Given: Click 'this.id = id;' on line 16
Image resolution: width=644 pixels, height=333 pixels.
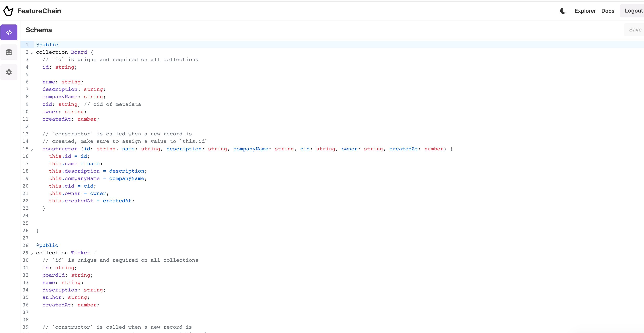Looking at the screenshot, I should [69, 156].
